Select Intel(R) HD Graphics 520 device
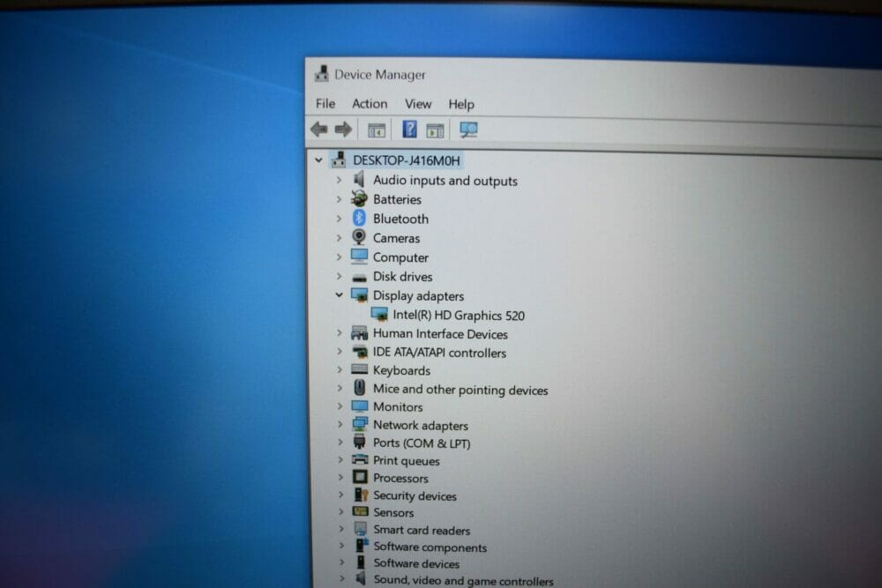Image resolution: width=882 pixels, height=588 pixels. [459, 316]
